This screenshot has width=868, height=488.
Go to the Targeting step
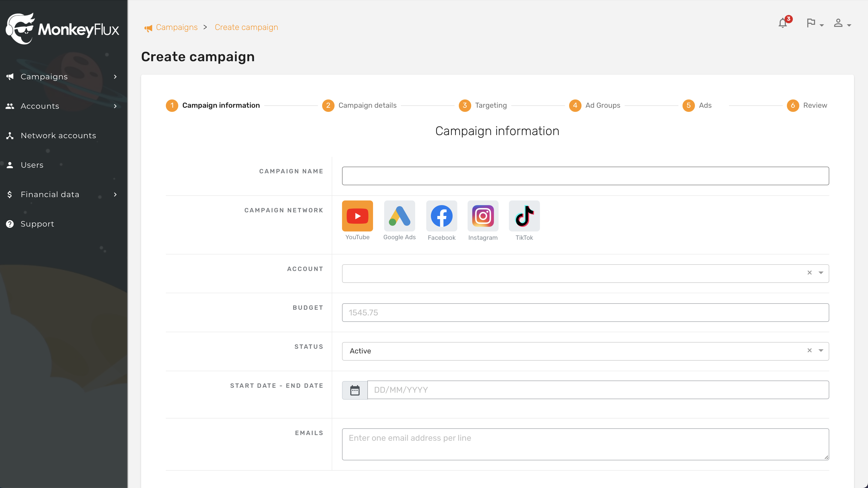coord(490,105)
